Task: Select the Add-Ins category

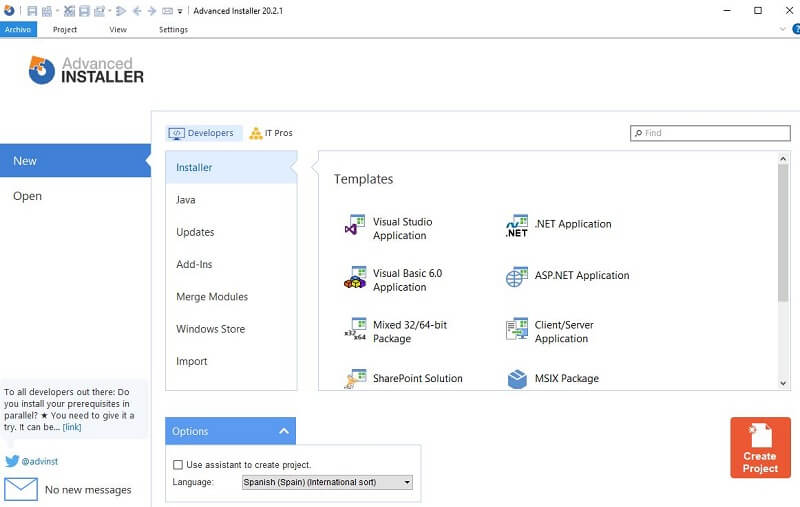Action: (231, 264)
